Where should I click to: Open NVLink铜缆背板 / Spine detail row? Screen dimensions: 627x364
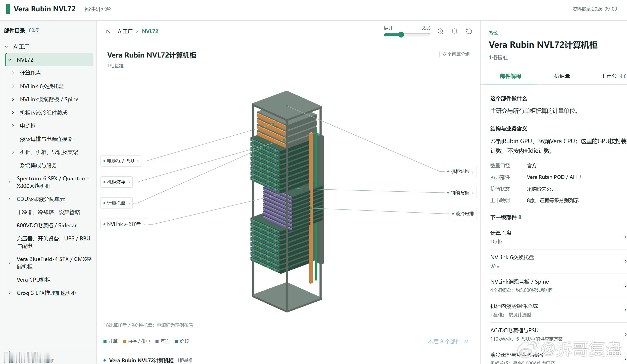coord(558,286)
